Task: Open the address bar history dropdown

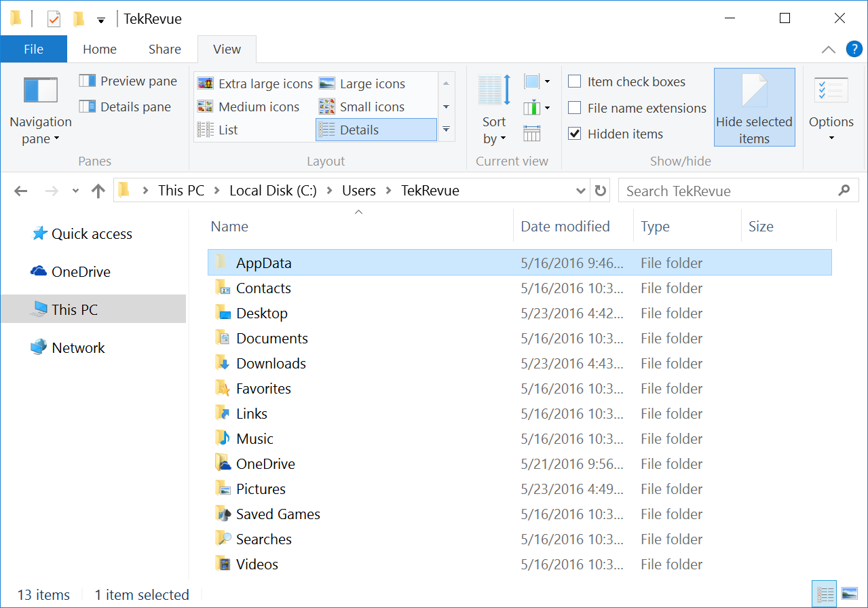Action: [x=581, y=191]
